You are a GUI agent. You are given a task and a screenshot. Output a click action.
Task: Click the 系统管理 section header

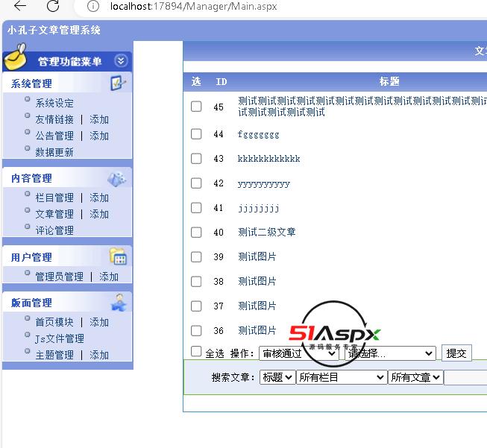click(x=31, y=83)
